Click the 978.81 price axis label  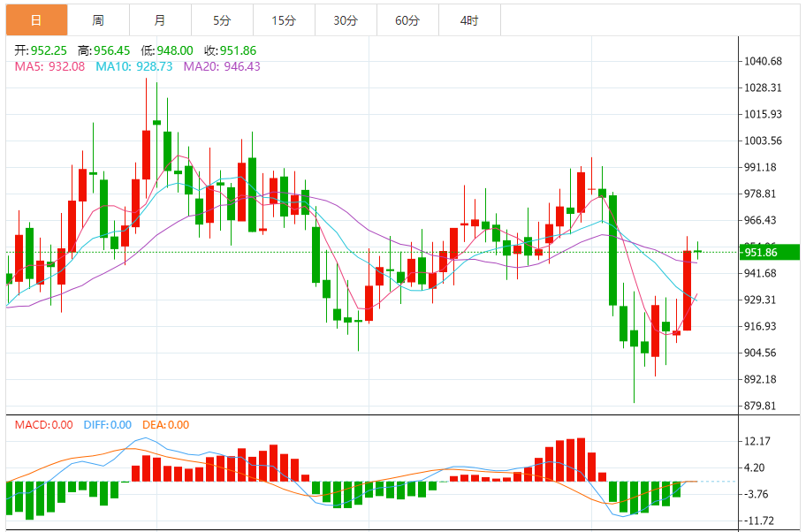point(760,194)
